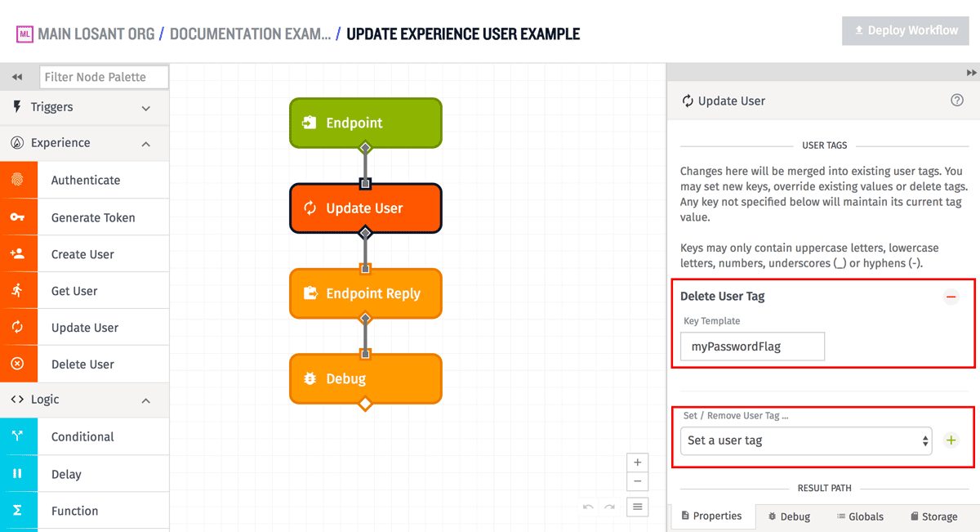980x532 pixels.
Task: Click the Generate Token key icon
Action: tap(18, 217)
